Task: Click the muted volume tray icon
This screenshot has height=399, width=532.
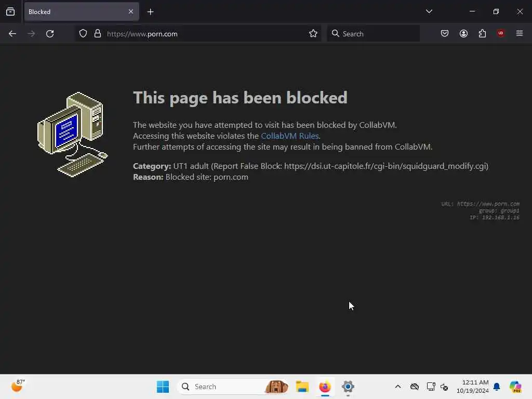Action: tap(444, 387)
